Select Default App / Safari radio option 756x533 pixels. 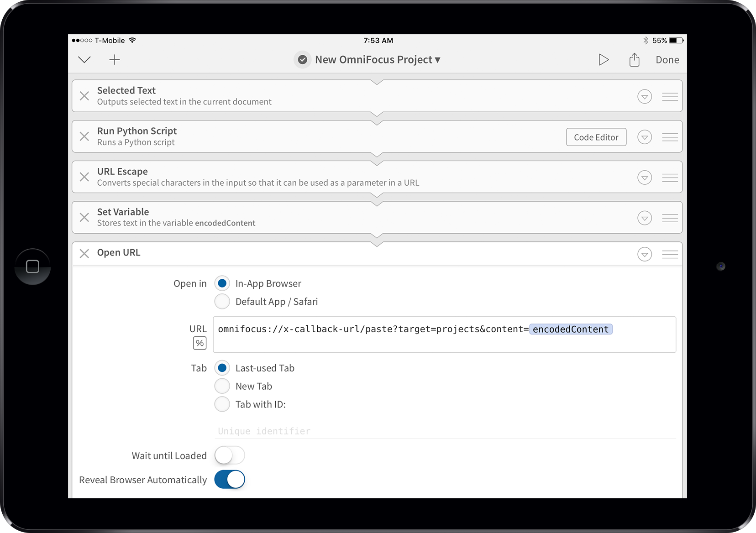(x=222, y=302)
